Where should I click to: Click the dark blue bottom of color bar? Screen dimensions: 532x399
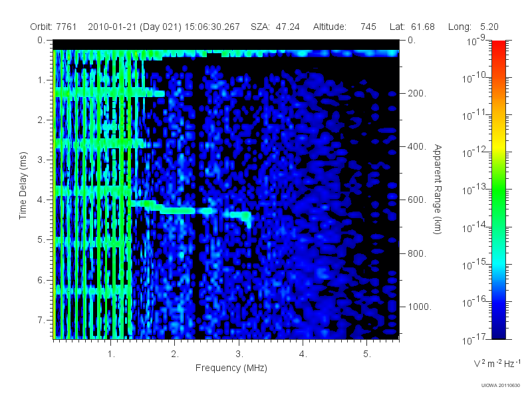click(x=499, y=331)
